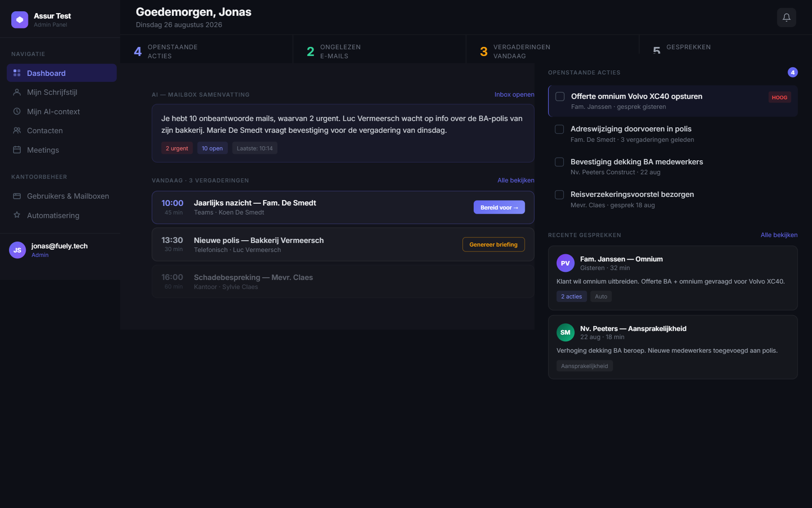Click Alle bekijken next to Vandaag meetings
The image size is (812, 508).
coord(516,180)
